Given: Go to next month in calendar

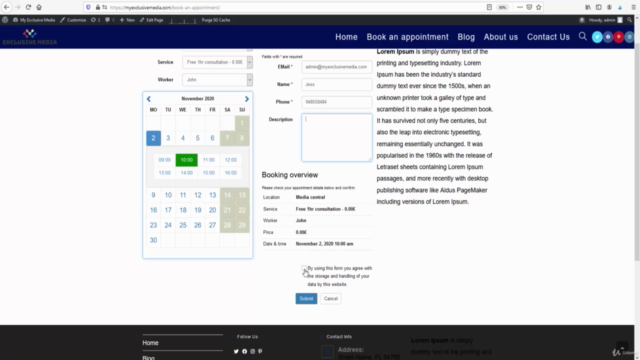Looking at the screenshot, I should 247,99.
